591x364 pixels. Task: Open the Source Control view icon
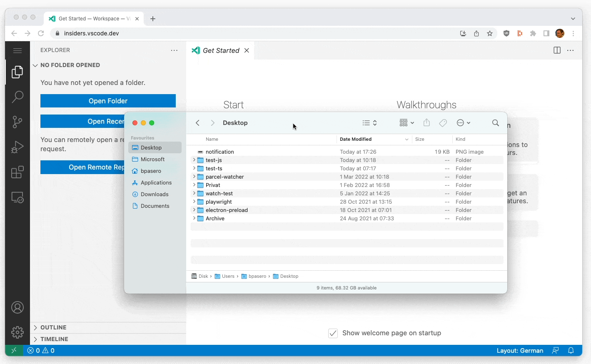click(x=17, y=122)
